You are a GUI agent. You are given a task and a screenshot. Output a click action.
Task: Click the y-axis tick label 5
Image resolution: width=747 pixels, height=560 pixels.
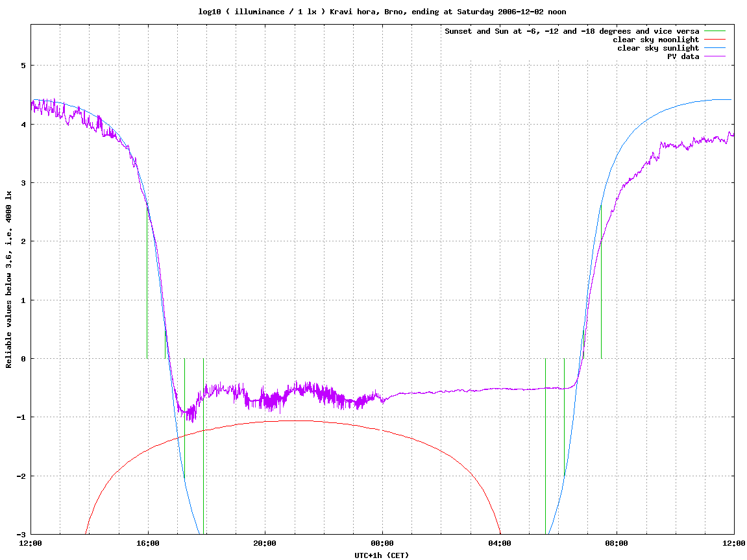tap(23, 66)
